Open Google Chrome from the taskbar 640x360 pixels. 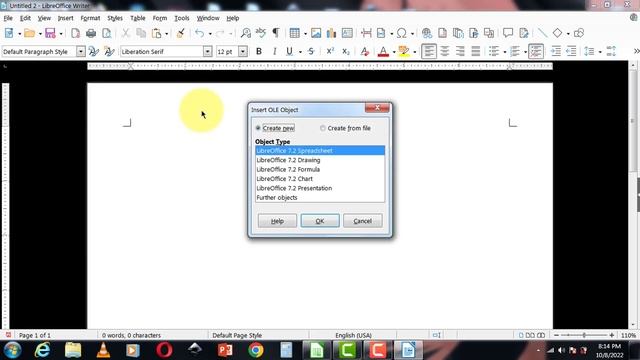tap(256, 350)
